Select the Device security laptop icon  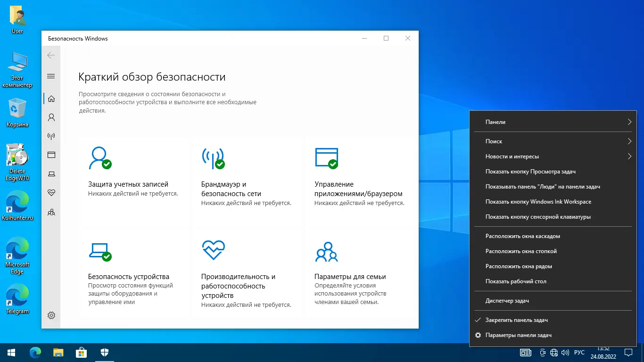tap(51, 174)
